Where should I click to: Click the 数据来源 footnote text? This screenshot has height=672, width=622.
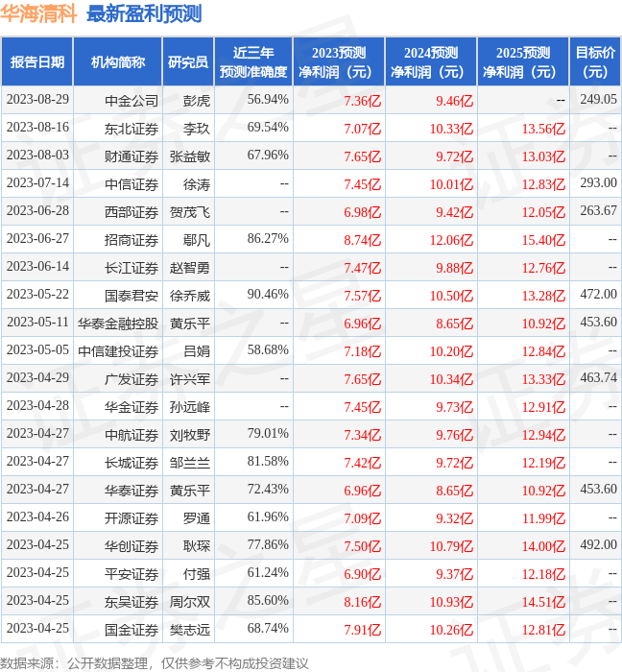pos(155,663)
